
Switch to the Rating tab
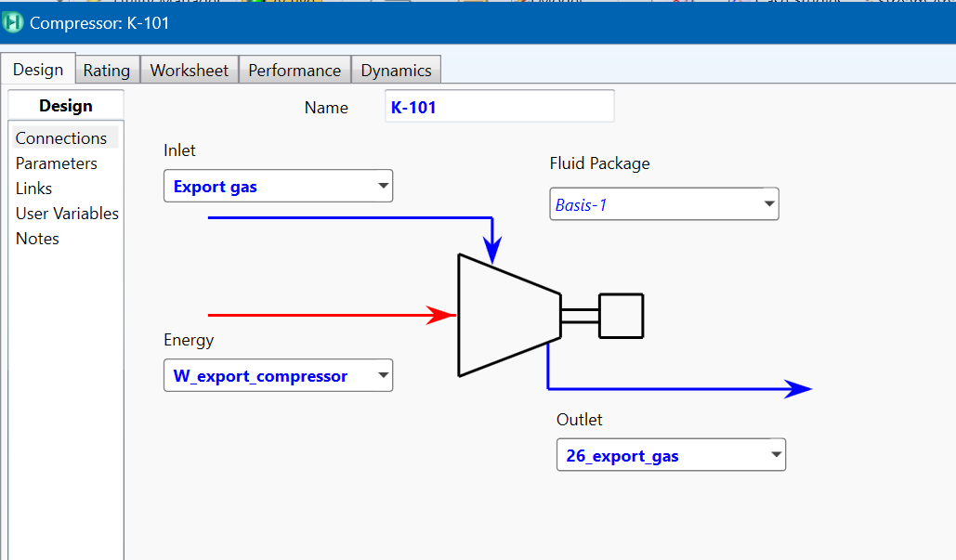click(106, 70)
